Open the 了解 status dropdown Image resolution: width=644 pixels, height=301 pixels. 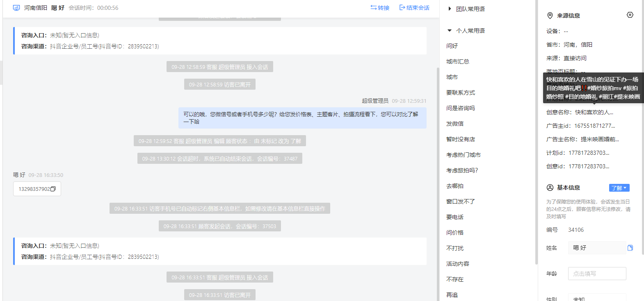pyautogui.click(x=619, y=188)
